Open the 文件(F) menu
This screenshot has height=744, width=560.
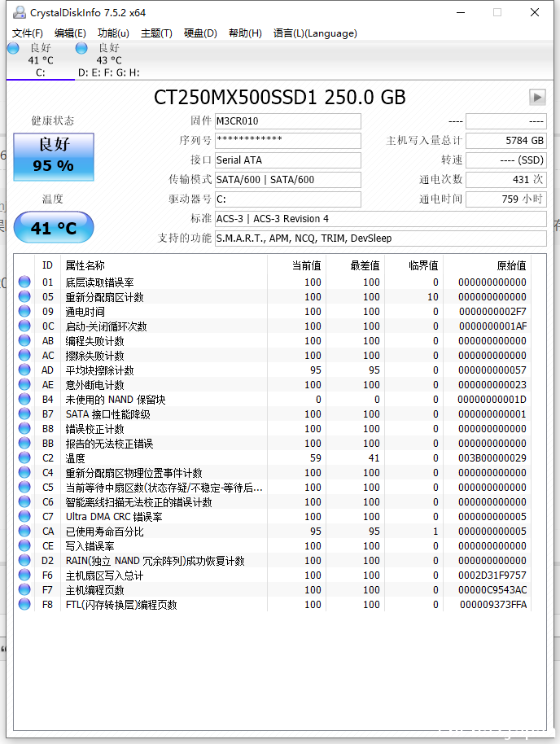(x=28, y=33)
